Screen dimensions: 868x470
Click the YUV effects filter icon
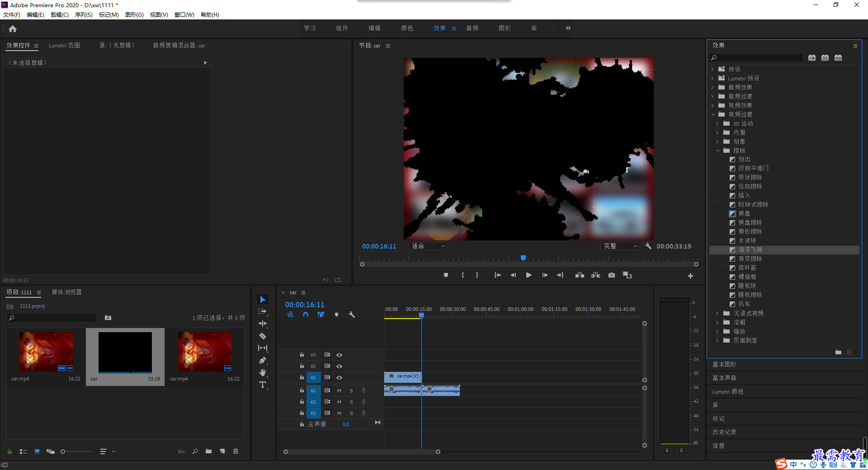[838, 58]
